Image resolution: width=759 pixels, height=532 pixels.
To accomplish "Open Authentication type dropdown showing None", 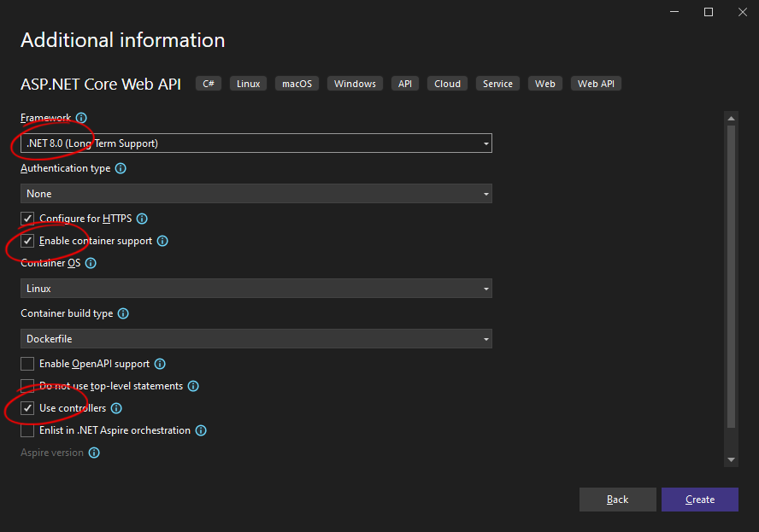I will [256, 194].
